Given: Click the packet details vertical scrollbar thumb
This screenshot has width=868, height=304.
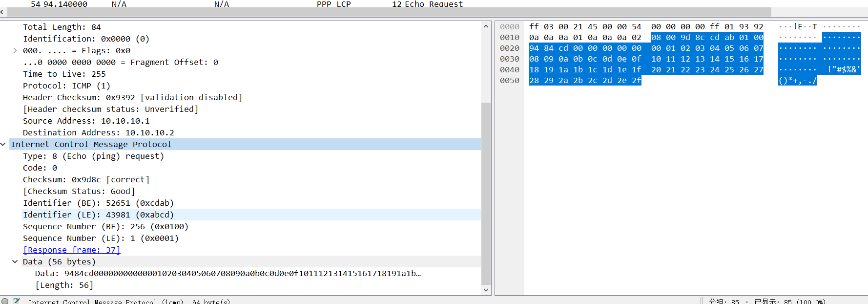Looking at the screenshot, I should click(x=486, y=194).
